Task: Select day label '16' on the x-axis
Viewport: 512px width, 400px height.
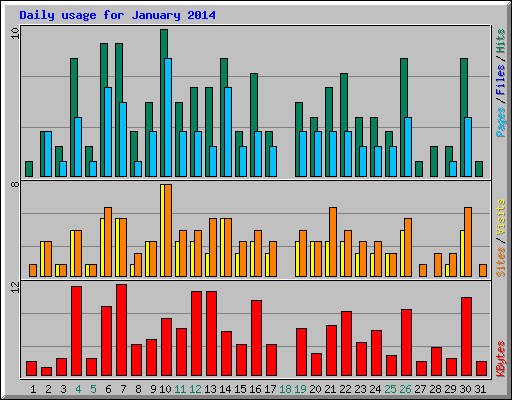Action: [255, 389]
